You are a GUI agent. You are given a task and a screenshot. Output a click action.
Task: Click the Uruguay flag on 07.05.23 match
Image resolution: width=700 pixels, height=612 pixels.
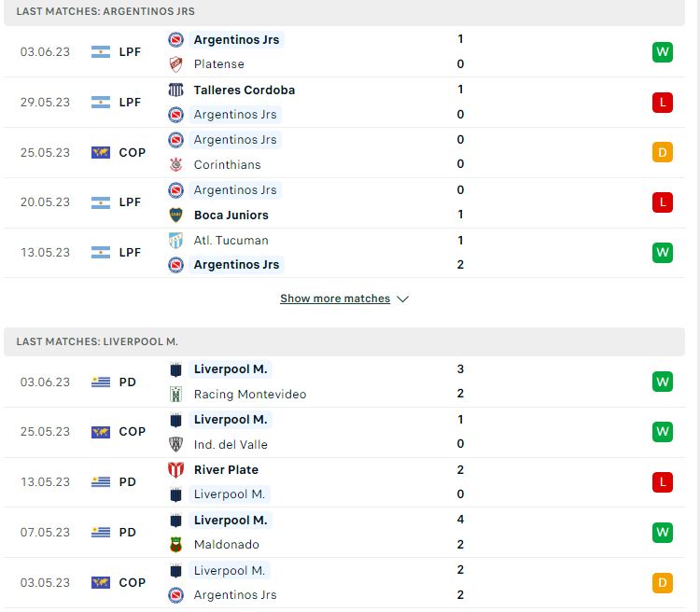[101, 533]
